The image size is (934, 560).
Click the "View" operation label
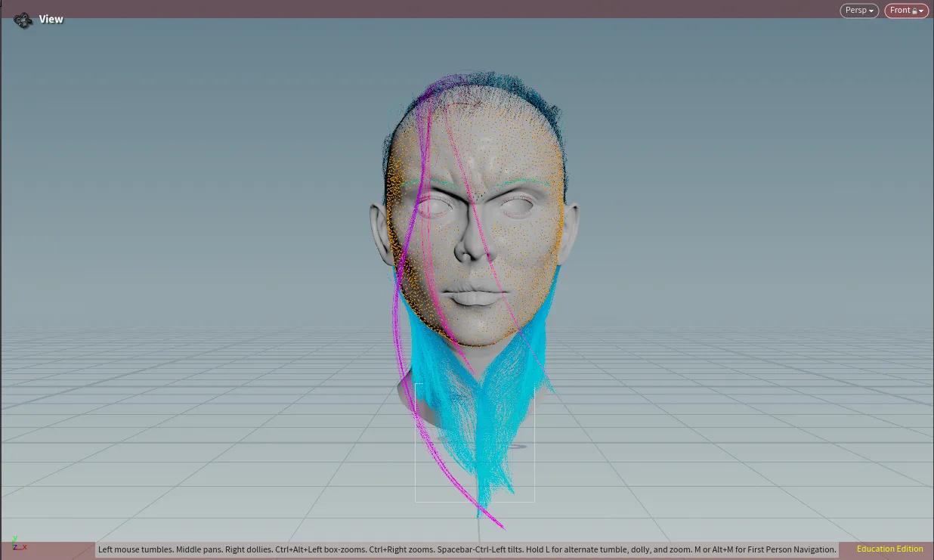(51, 20)
